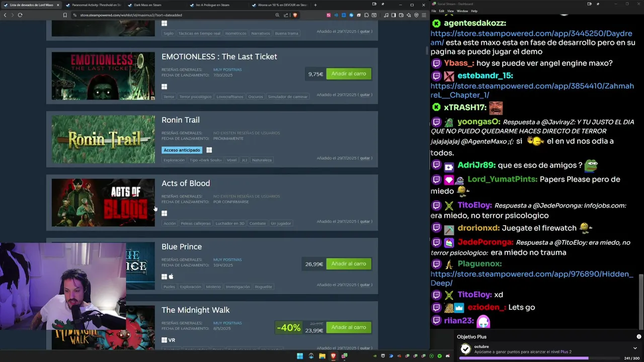Open View menu in Social Stream window
This screenshot has width=644, height=362.
pyautogui.click(x=450, y=11)
